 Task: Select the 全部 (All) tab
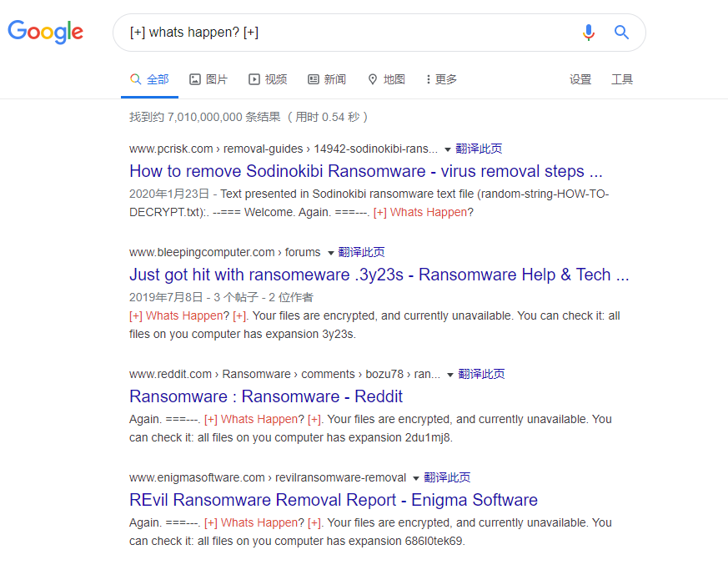(149, 79)
